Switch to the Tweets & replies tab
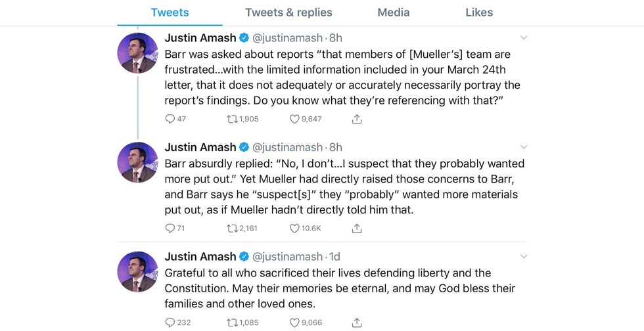 point(288,12)
